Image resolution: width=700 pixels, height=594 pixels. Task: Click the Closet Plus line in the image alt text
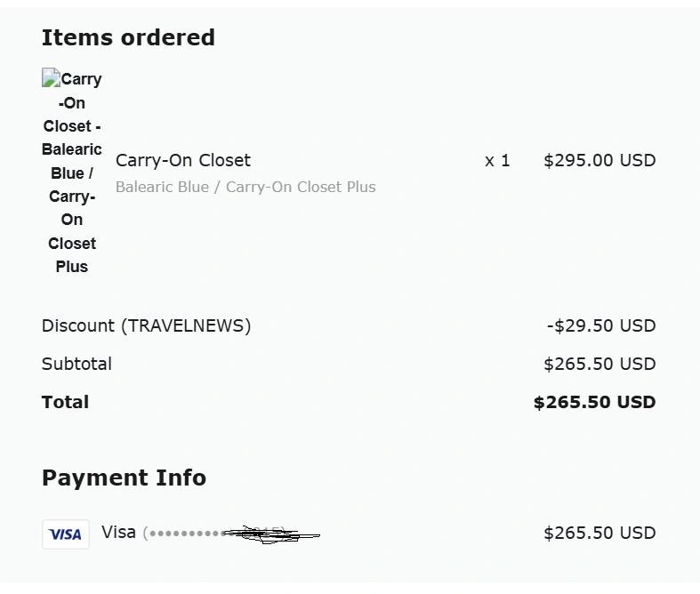click(72, 254)
